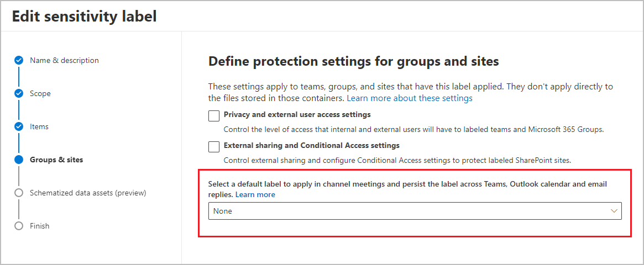Jump to the Items step
Viewport: 644px width, 265px height.
[39, 126]
